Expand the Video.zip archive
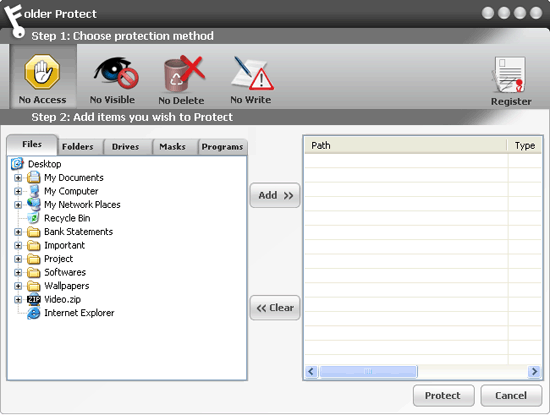Viewport: 550px width, 415px height. pyautogui.click(x=18, y=300)
